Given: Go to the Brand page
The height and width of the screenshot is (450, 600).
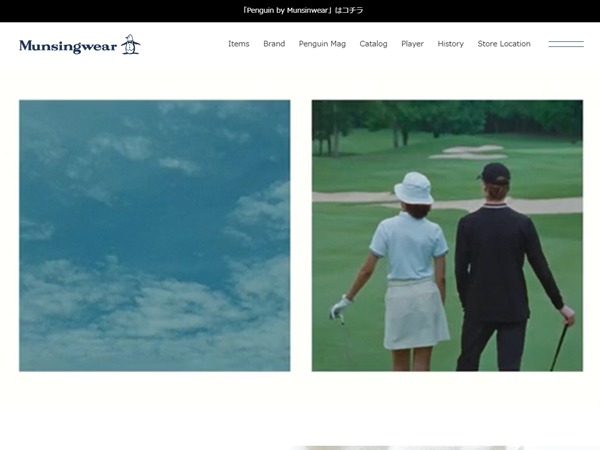Looking at the screenshot, I should (x=274, y=44).
